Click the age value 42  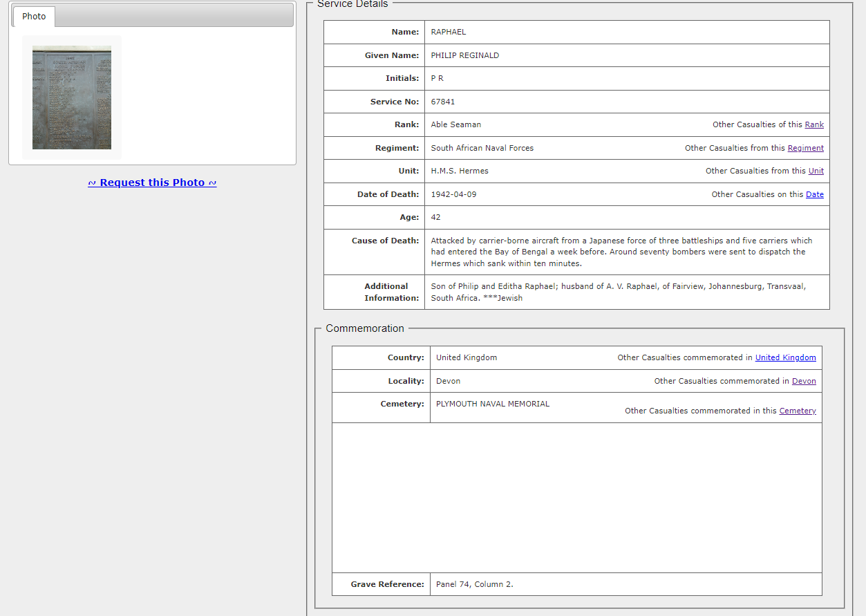[436, 217]
